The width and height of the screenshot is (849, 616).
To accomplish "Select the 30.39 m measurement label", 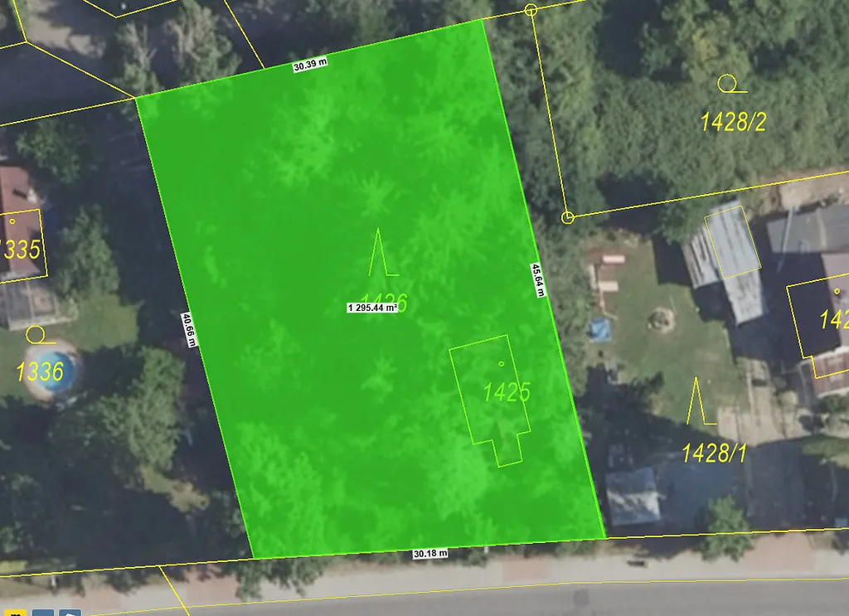I will click(x=310, y=66).
